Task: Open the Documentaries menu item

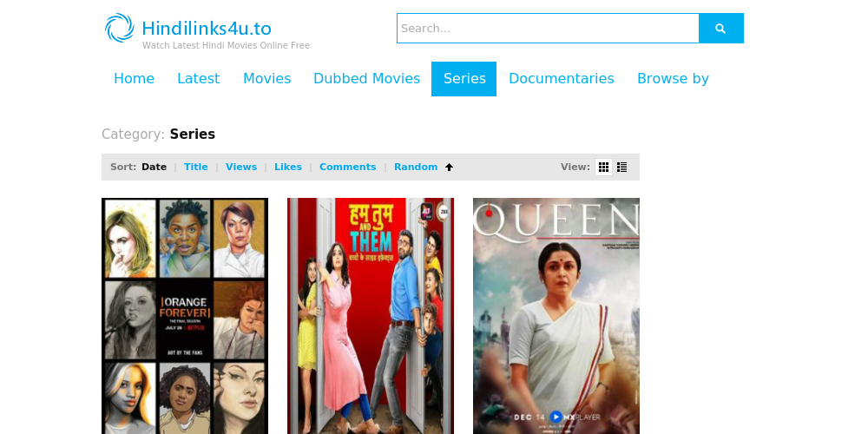Action: (x=562, y=79)
